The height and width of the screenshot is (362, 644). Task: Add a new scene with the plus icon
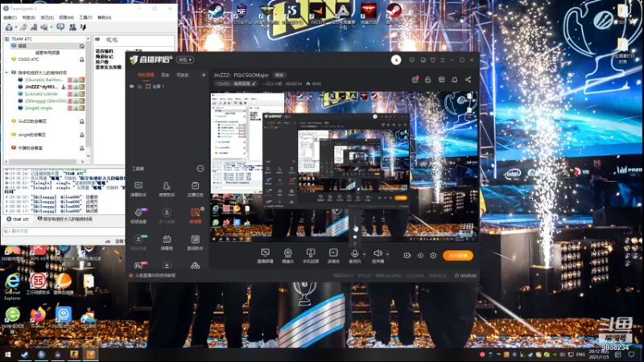tap(204, 75)
